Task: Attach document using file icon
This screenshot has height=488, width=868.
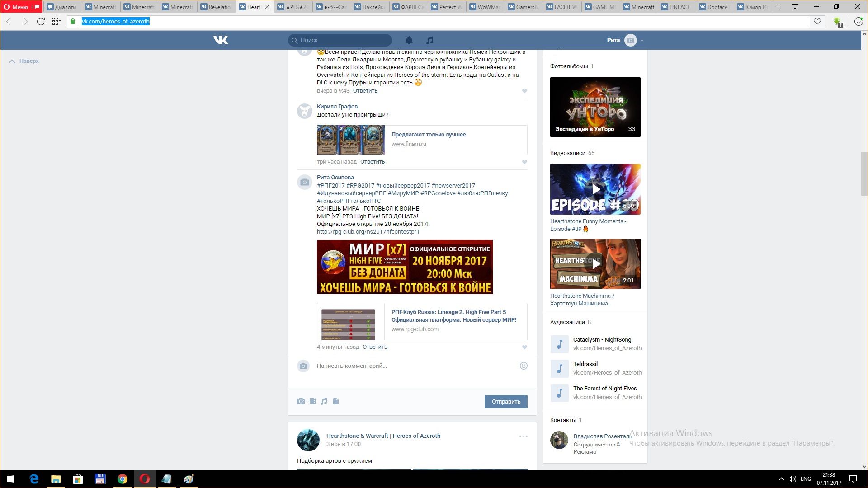Action: pyautogui.click(x=336, y=401)
